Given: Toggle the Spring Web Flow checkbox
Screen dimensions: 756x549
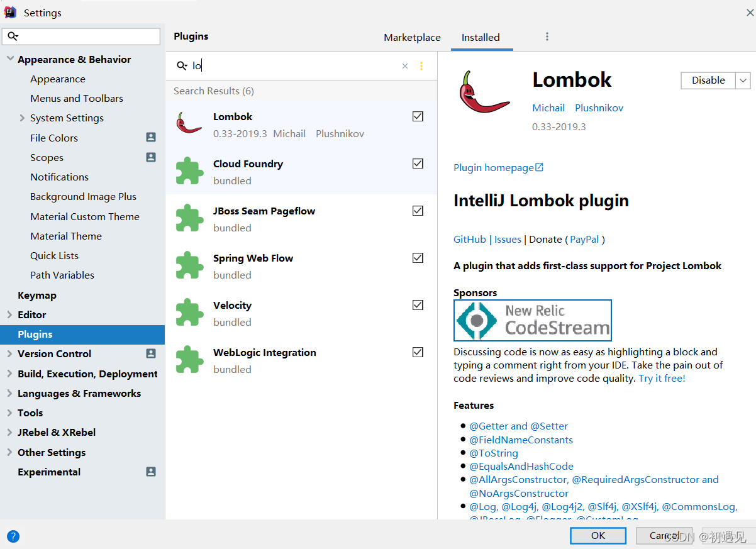Looking at the screenshot, I should pyautogui.click(x=418, y=258).
